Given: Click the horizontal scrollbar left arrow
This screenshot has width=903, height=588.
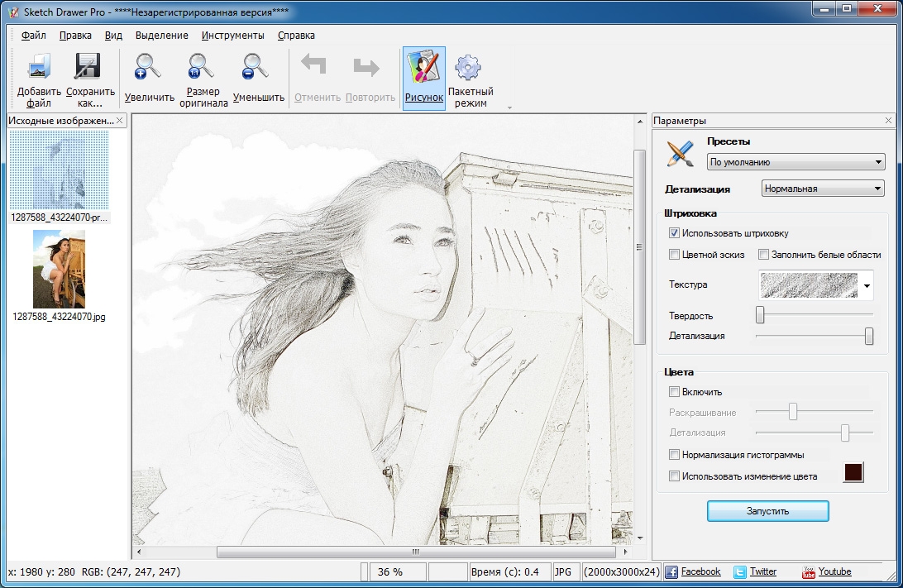Looking at the screenshot, I should point(139,552).
